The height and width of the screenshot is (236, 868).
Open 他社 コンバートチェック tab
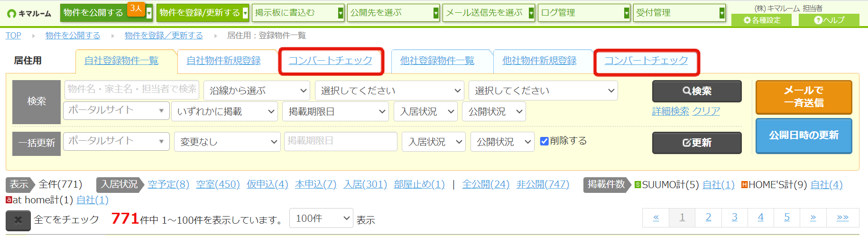click(x=646, y=61)
